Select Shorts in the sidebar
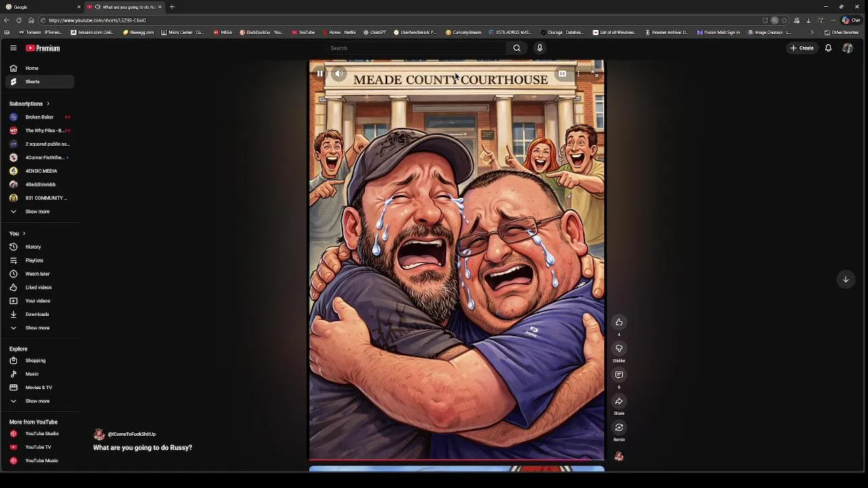868x488 pixels. tap(40, 82)
